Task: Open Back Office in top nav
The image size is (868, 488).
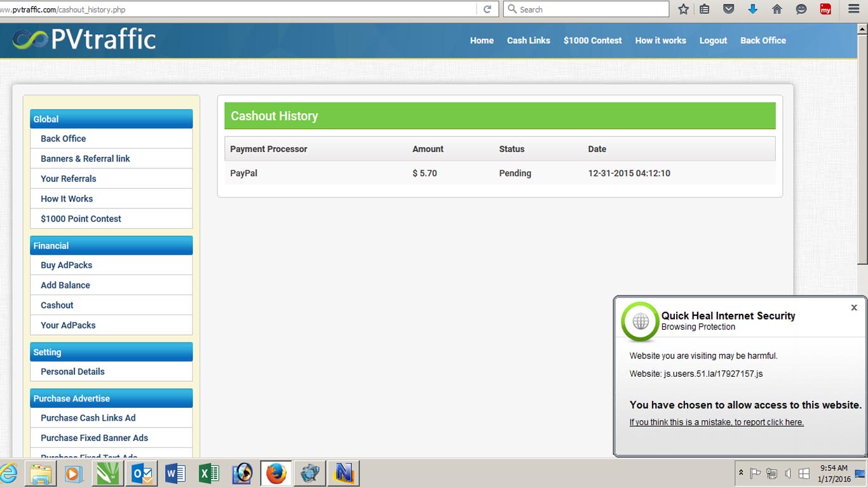Action: pyautogui.click(x=763, y=40)
